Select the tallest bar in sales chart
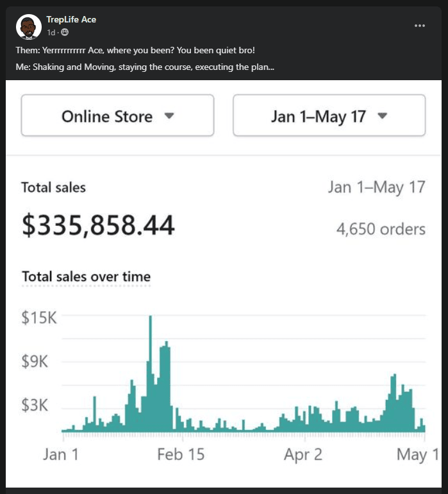 (x=151, y=372)
